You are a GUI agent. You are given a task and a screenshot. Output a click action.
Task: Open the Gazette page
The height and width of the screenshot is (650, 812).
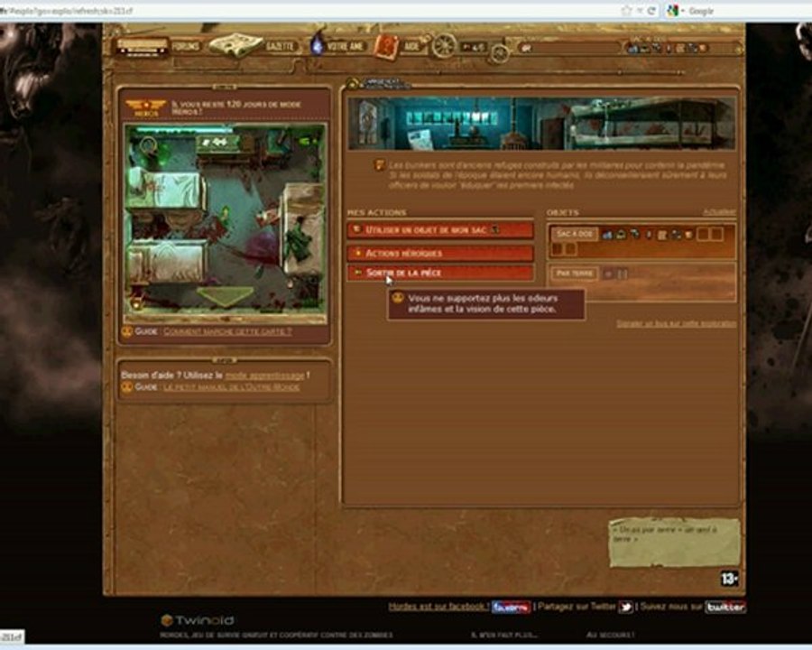280,47
